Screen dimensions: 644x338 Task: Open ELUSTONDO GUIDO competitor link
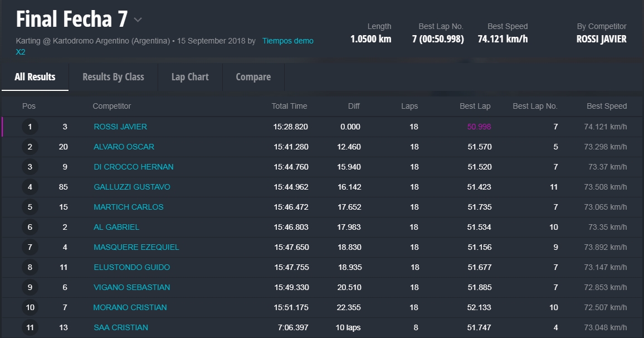pyautogui.click(x=132, y=267)
